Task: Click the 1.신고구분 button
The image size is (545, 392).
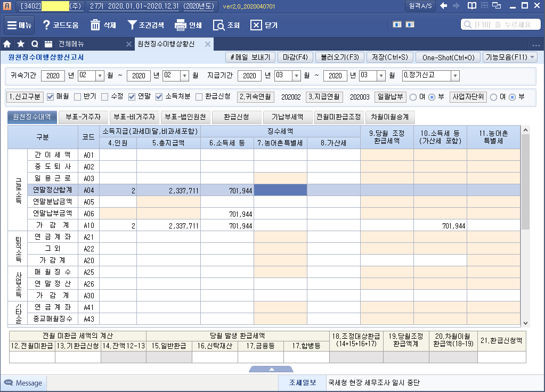Action: point(25,97)
